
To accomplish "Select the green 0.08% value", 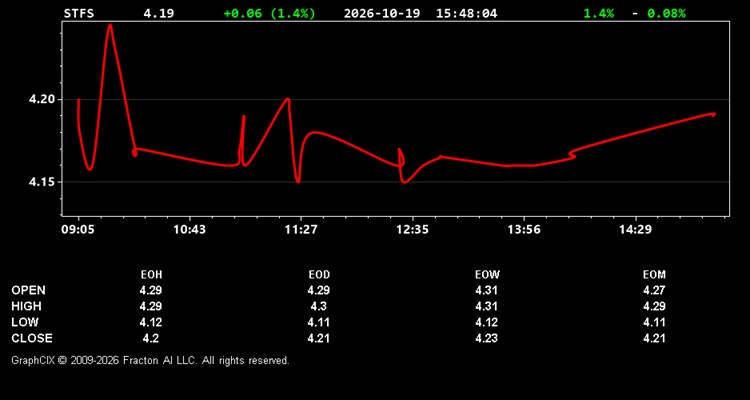I will tap(666, 13).
